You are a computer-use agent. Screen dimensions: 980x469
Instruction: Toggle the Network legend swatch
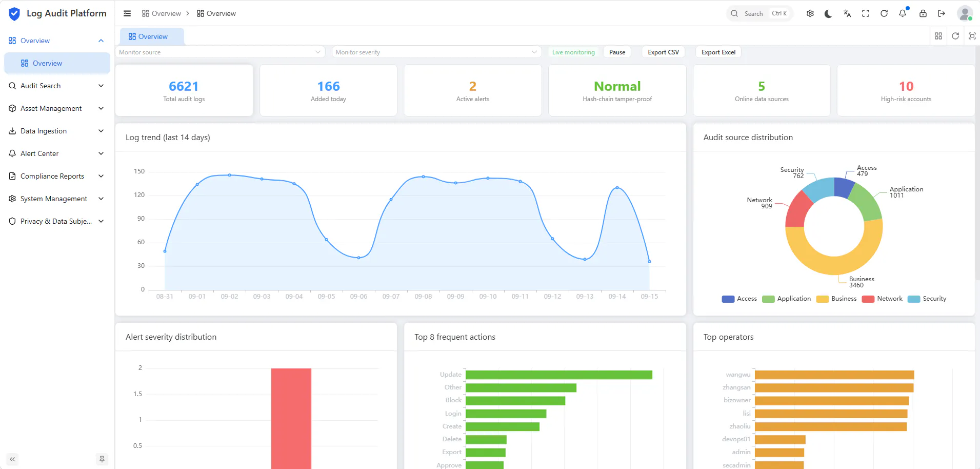pos(868,299)
